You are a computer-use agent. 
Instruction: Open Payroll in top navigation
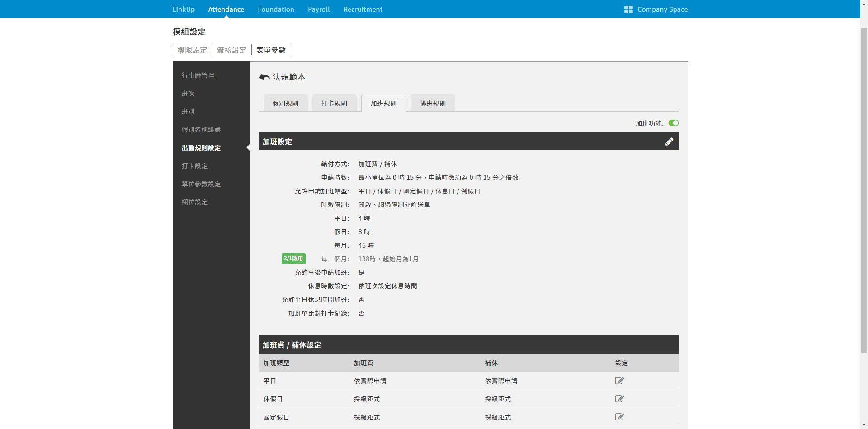[x=319, y=9]
